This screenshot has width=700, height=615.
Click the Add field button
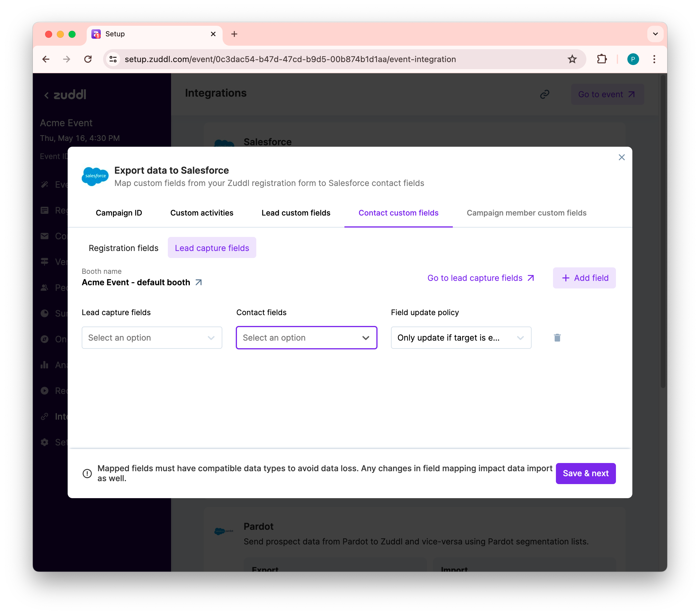584,278
